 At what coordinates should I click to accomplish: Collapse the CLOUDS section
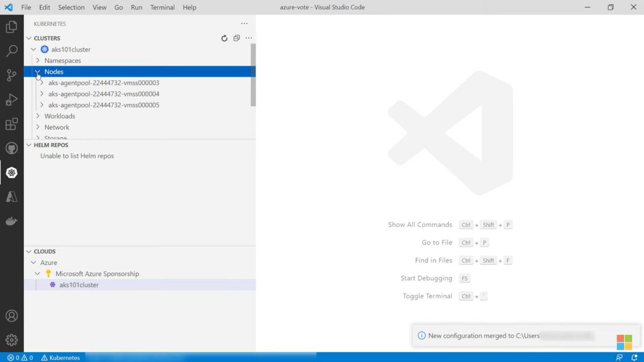click(29, 251)
